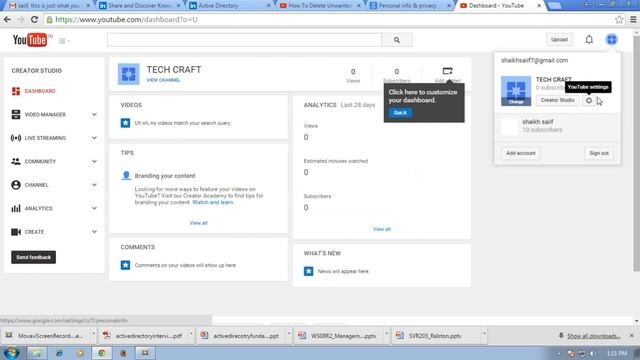Open the dropdown arrow on the SVR203_Ralston download
This screenshot has height=360, width=640.
pyautogui.click(x=484, y=335)
